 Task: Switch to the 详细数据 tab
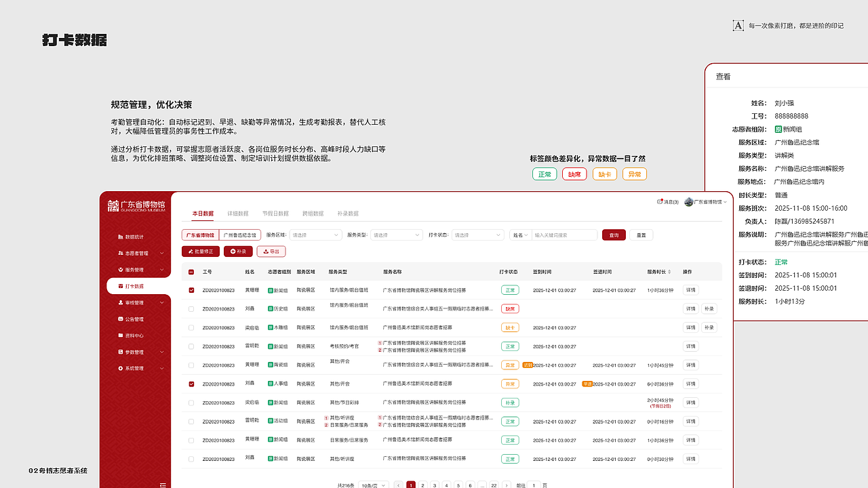click(x=238, y=213)
